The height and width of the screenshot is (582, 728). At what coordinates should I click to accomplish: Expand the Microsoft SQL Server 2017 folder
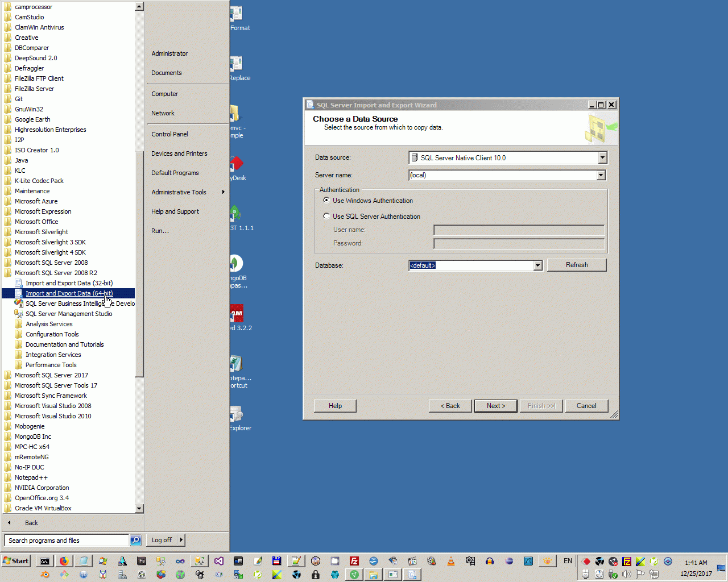(51, 375)
